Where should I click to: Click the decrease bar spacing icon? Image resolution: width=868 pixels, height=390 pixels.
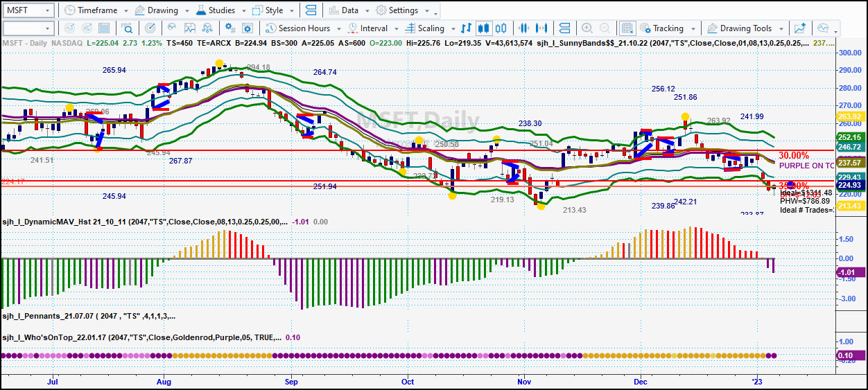click(524, 28)
